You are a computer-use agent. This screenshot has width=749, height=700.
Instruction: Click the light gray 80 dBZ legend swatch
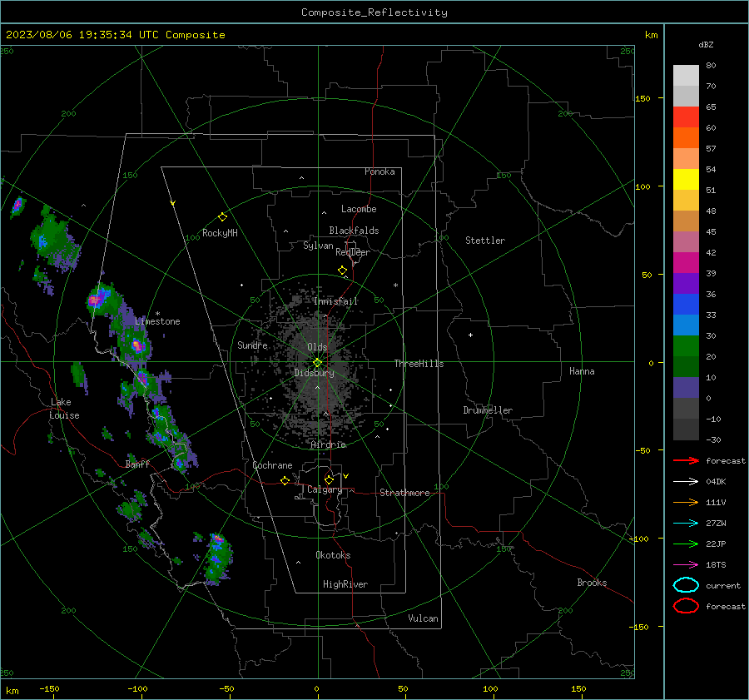pos(686,76)
